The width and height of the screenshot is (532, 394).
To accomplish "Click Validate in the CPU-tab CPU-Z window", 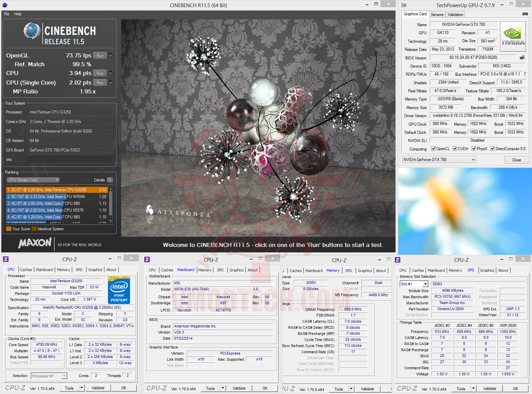I will point(98,388).
